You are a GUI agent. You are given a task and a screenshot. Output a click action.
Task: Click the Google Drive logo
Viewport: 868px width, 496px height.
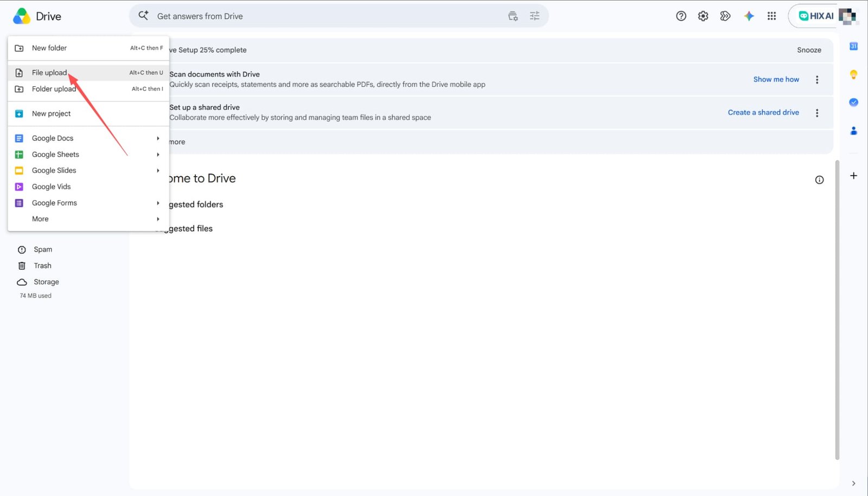[22, 16]
